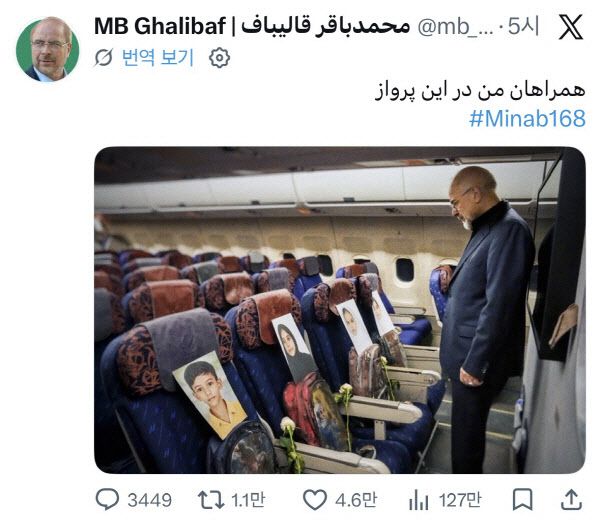
Task: Click the Persian tweet text
Action: (x=480, y=91)
